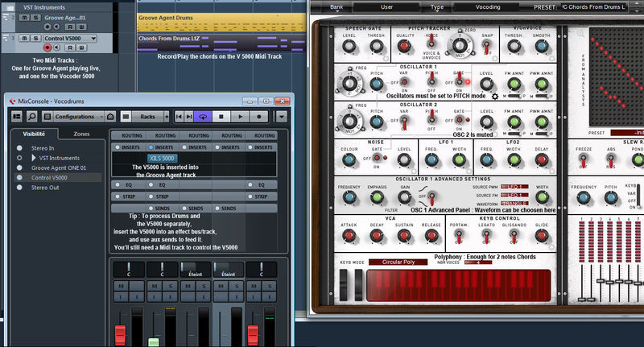
Task: Go to next marker in MixConsole transport
Action: tap(189, 117)
